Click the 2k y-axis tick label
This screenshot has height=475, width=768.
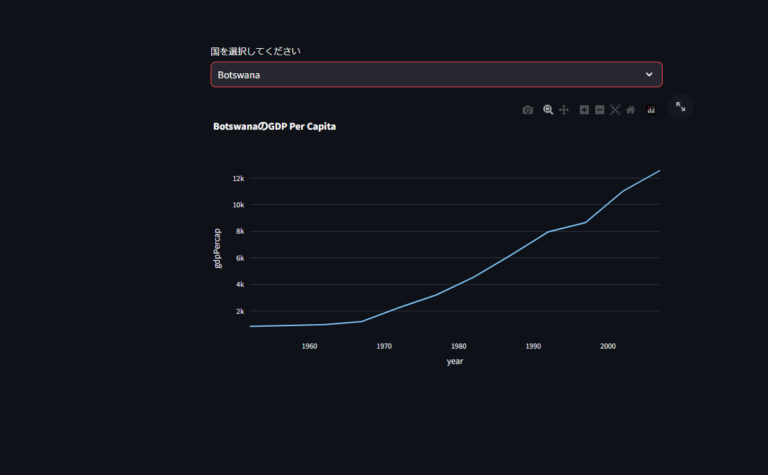coord(240,311)
